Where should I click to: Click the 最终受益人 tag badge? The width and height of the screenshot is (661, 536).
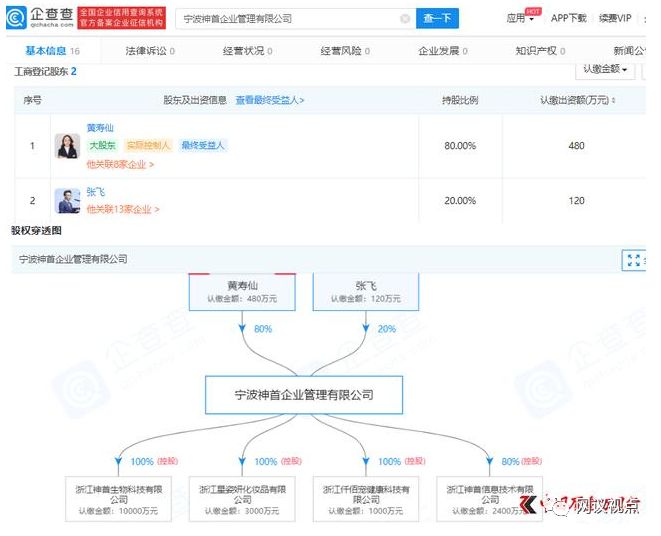pyautogui.click(x=203, y=146)
